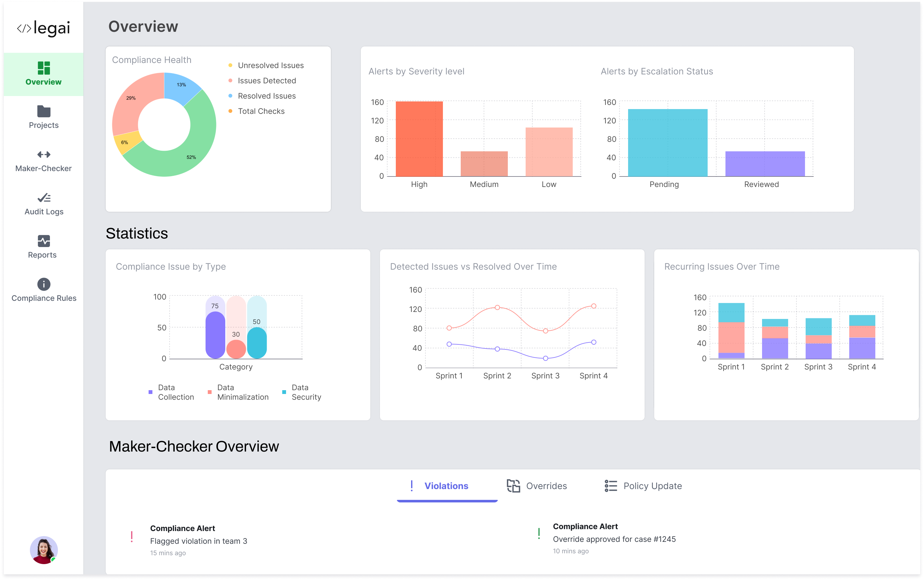Open the 'Flagged violation in team 3' alert

point(198,541)
